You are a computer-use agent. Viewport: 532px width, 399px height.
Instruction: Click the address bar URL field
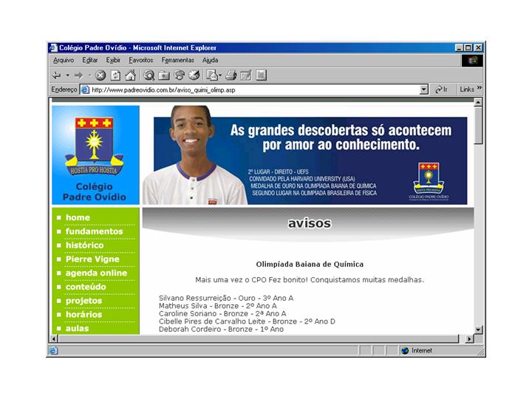coord(254,90)
